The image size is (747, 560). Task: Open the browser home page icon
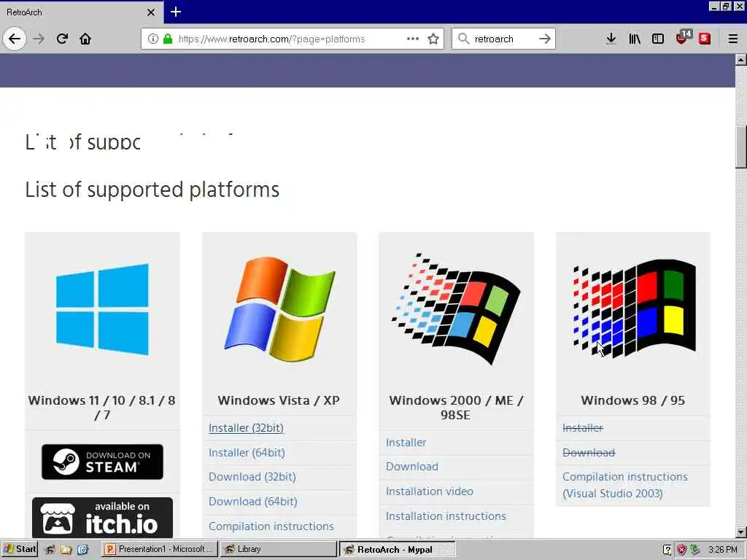pos(85,39)
